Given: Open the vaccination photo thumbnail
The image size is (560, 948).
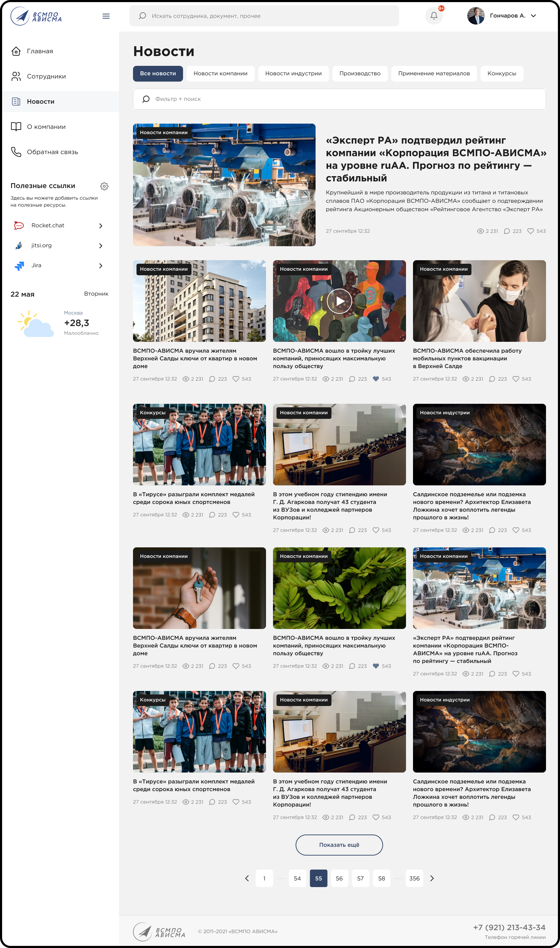Looking at the screenshot, I should coord(479,301).
